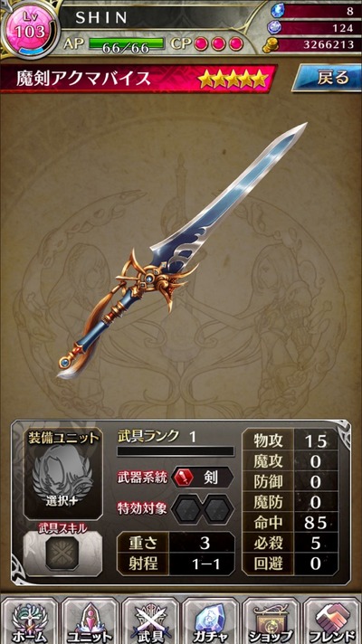Viewport: 362px width, 644px height.
Task: Tap the 物攻 attack stat row
Action: [x=291, y=441]
